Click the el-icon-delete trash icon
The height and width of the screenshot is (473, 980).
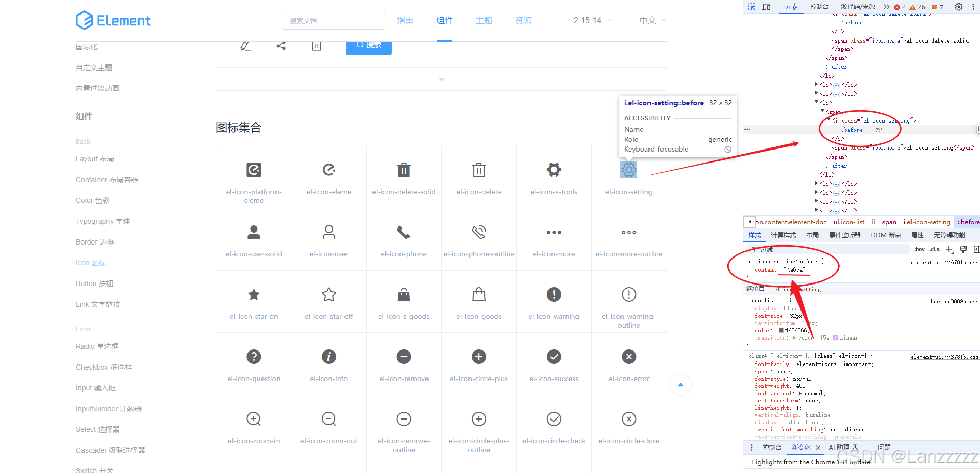tap(478, 170)
